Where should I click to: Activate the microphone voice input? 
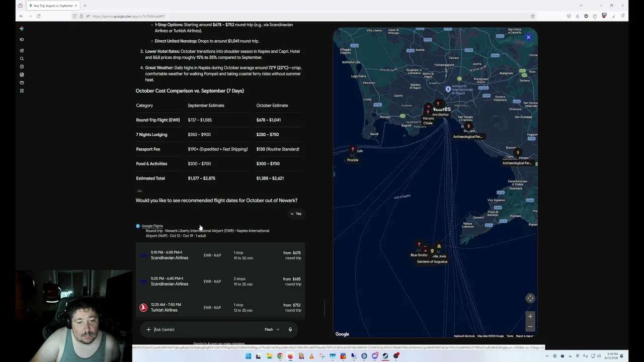click(x=290, y=330)
